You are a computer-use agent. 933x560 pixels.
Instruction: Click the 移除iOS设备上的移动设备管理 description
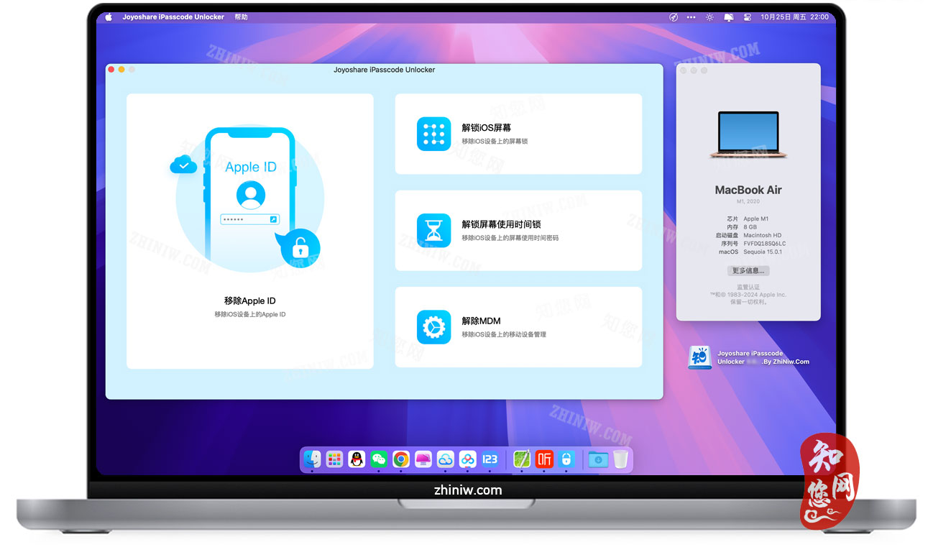point(504,335)
